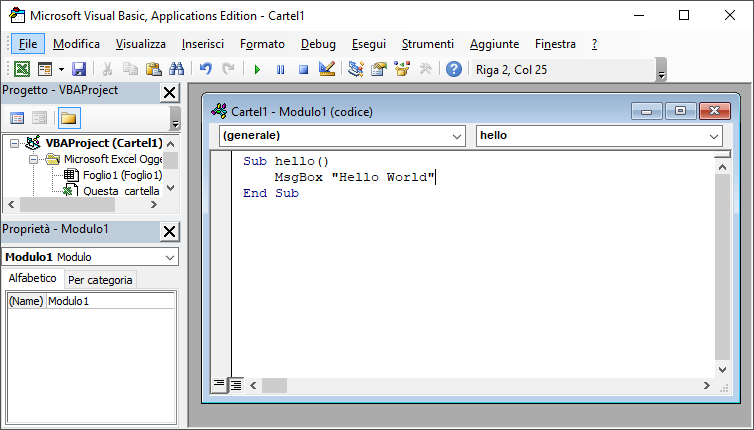Image resolution: width=754 pixels, height=430 pixels.
Task: Click the Redo arrow icon
Action: [228, 69]
